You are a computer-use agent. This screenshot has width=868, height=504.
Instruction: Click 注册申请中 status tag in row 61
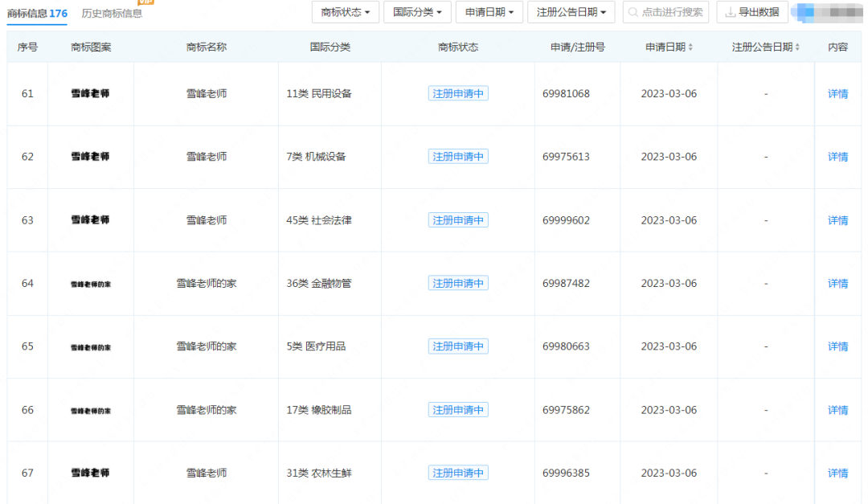coord(458,93)
